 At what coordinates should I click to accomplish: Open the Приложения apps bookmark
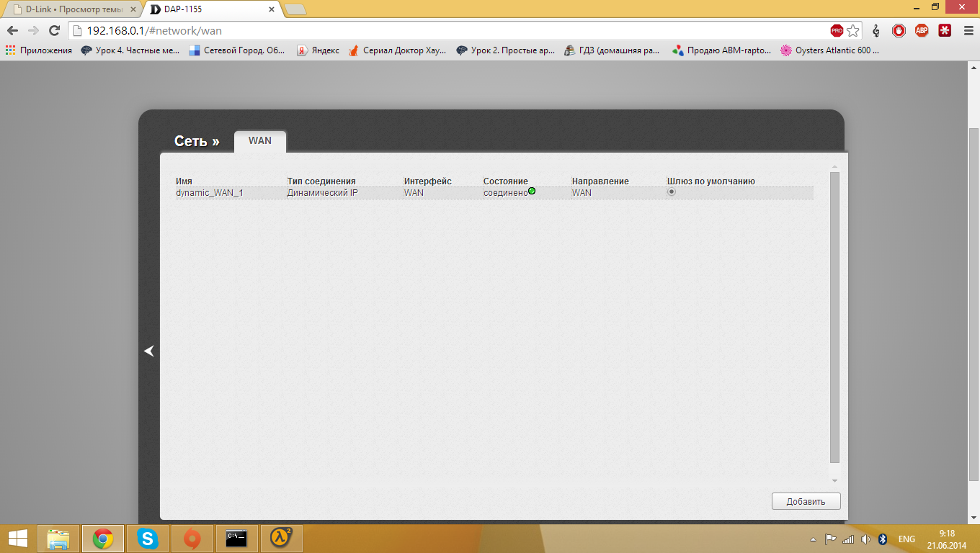click(39, 50)
